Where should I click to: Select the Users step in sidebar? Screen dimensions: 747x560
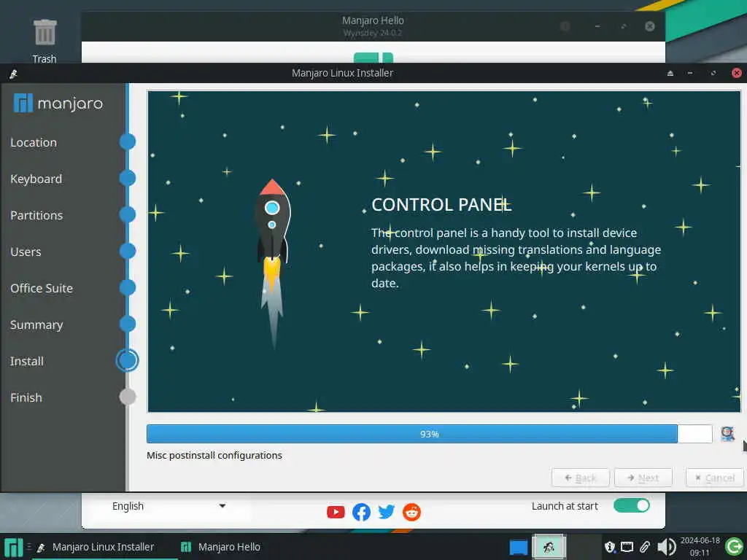26,252
